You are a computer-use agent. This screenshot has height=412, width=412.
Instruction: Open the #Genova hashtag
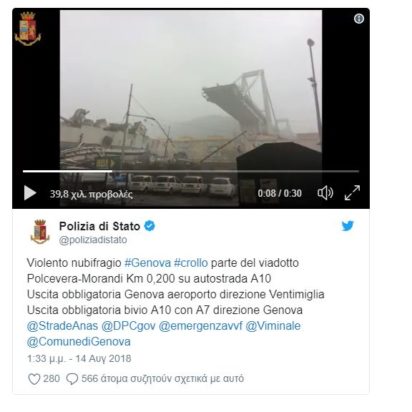[148, 263]
